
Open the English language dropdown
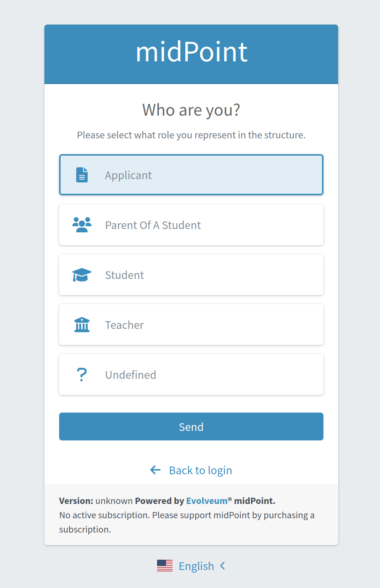pos(196,566)
